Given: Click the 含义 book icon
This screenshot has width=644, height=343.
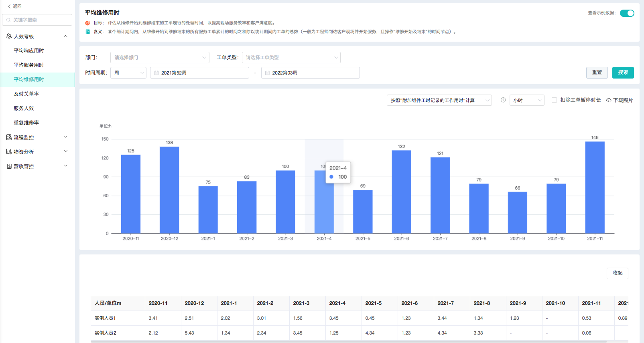Looking at the screenshot, I should point(87,32).
